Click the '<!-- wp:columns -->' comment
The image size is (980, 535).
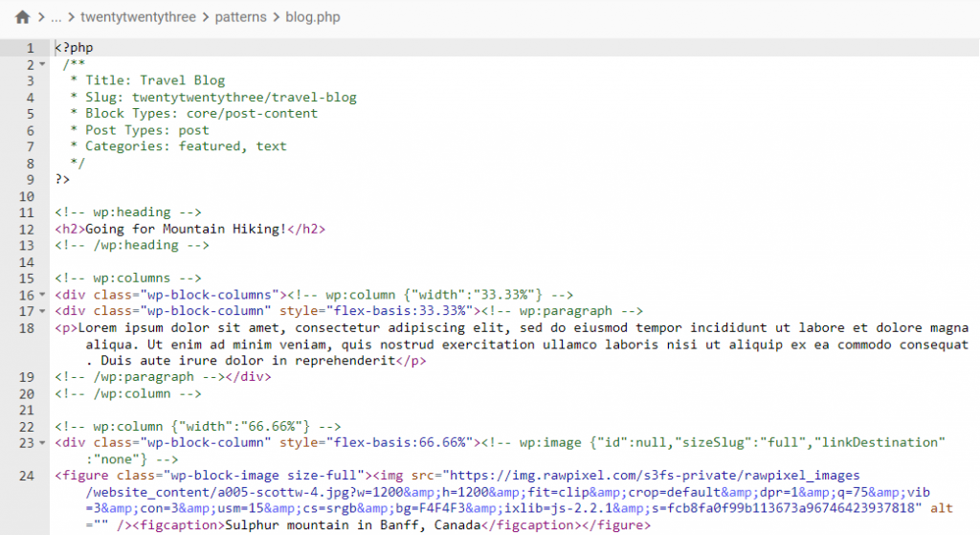[x=128, y=279]
